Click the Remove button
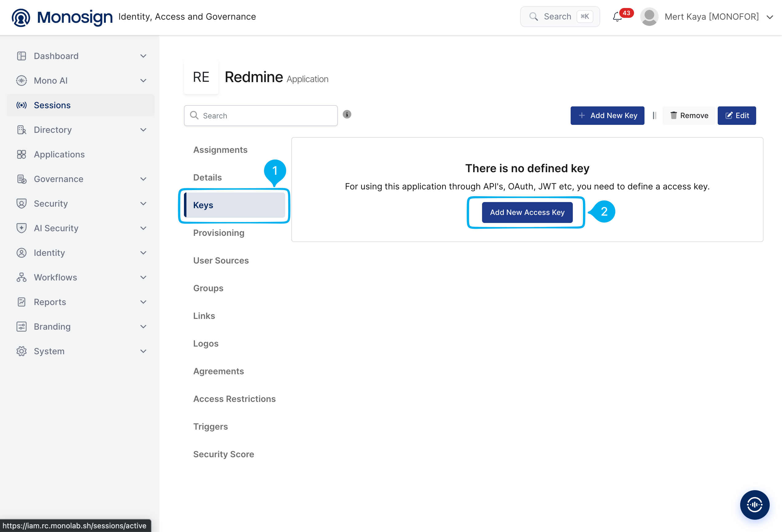782x532 pixels. click(x=689, y=115)
